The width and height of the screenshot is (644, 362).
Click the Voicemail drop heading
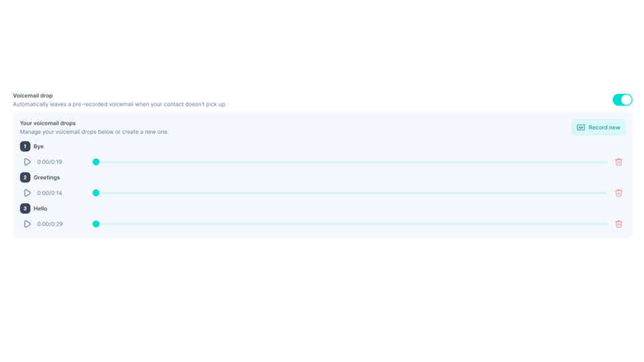click(33, 96)
